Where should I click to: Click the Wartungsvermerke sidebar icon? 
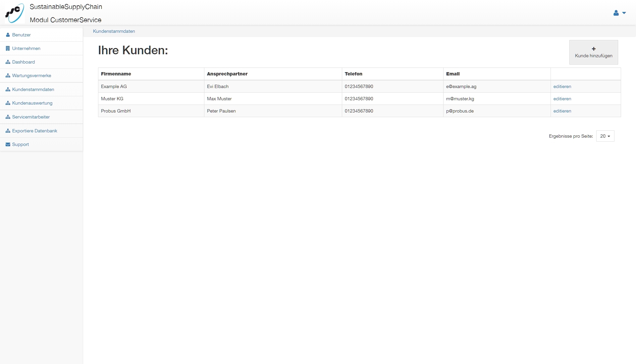[8, 75]
